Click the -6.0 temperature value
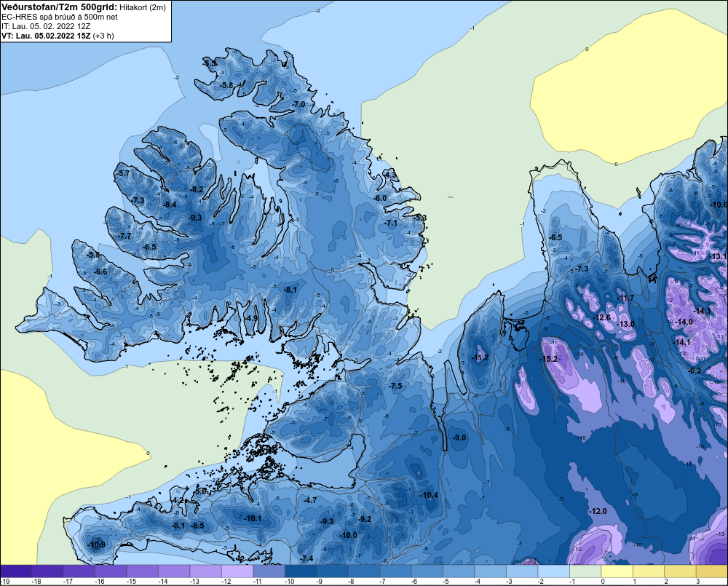Viewport: 728px width, 586px height. pyautogui.click(x=380, y=198)
